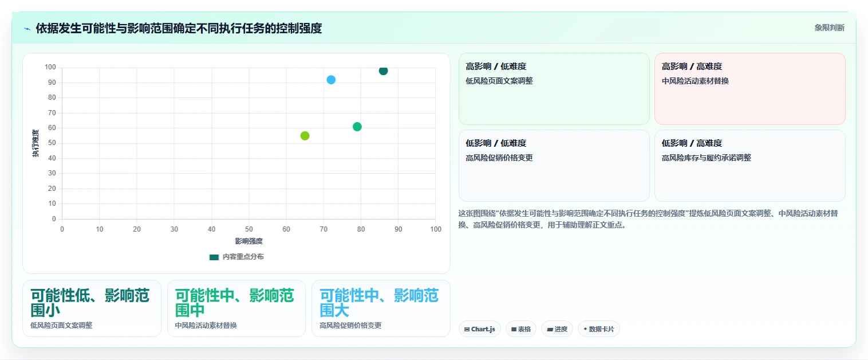Click the 进度 tag chip
Image resolution: width=868 pixels, height=360 pixels.
pos(557,329)
